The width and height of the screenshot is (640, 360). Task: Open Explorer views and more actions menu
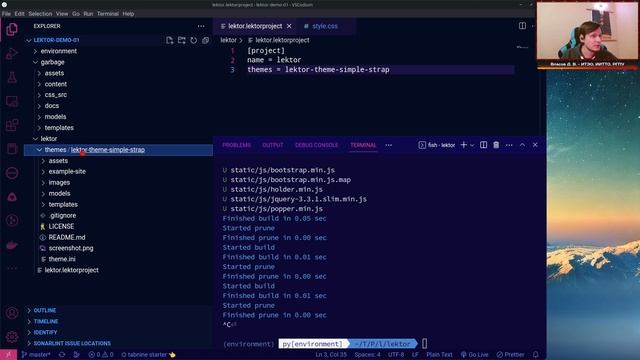[x=201, y=26]
